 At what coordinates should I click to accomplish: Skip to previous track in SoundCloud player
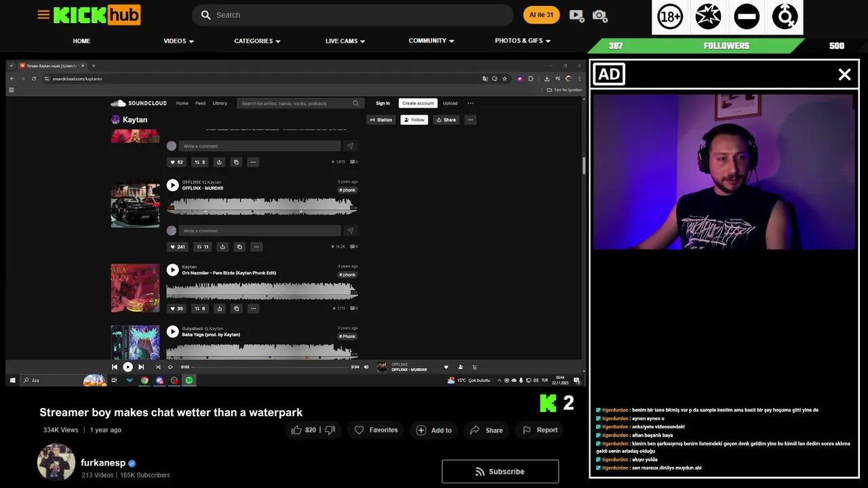[115, 367]
